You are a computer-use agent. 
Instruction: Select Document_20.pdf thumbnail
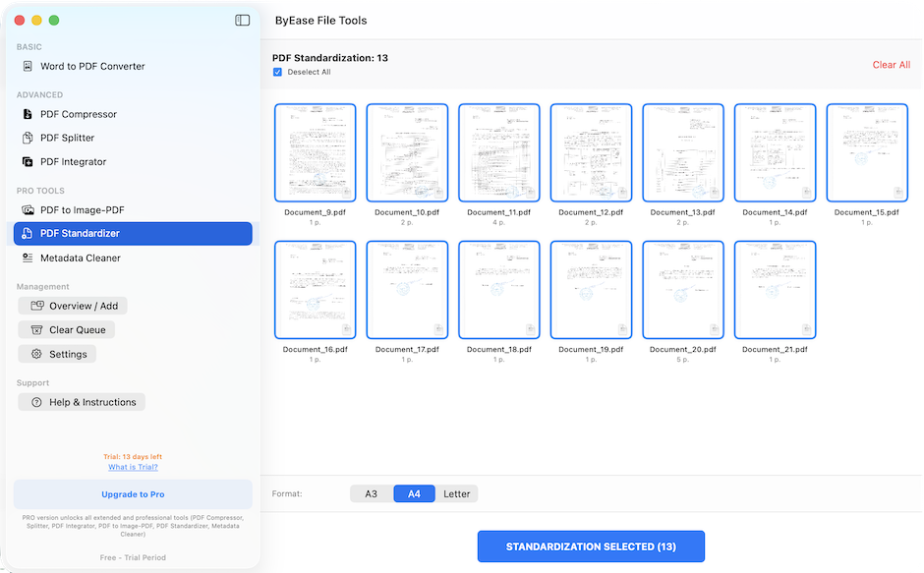pos(683,289)
